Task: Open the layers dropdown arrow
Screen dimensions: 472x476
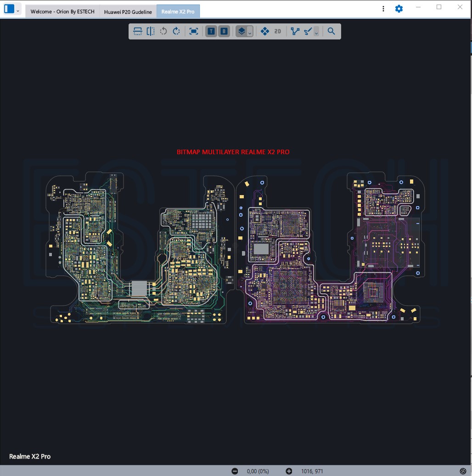Action: click(250, 32)
